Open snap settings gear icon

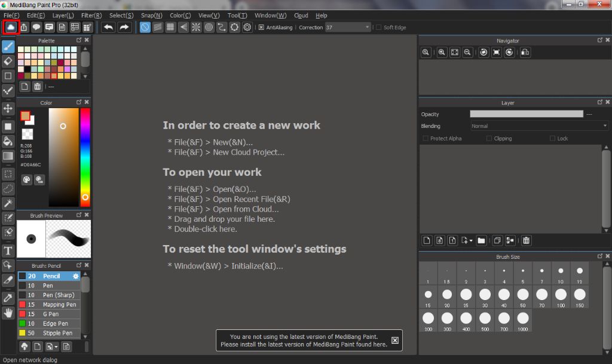click(247, 27)
